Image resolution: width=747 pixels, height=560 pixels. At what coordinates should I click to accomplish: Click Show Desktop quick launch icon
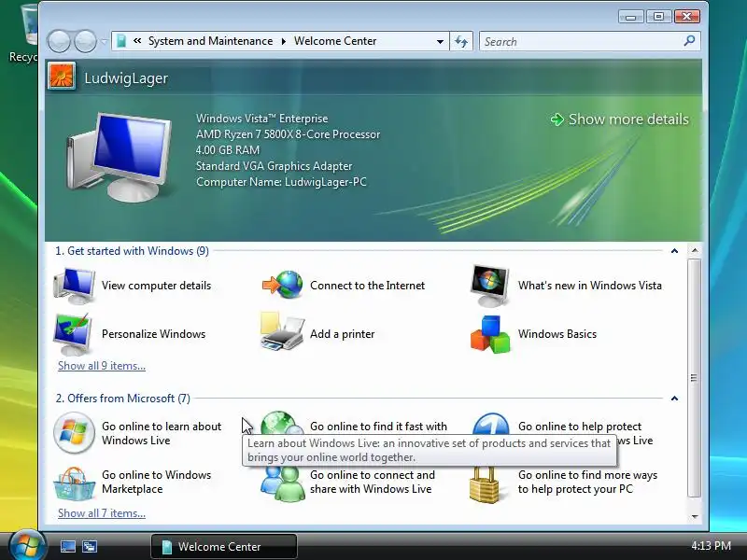pos(67,546)
